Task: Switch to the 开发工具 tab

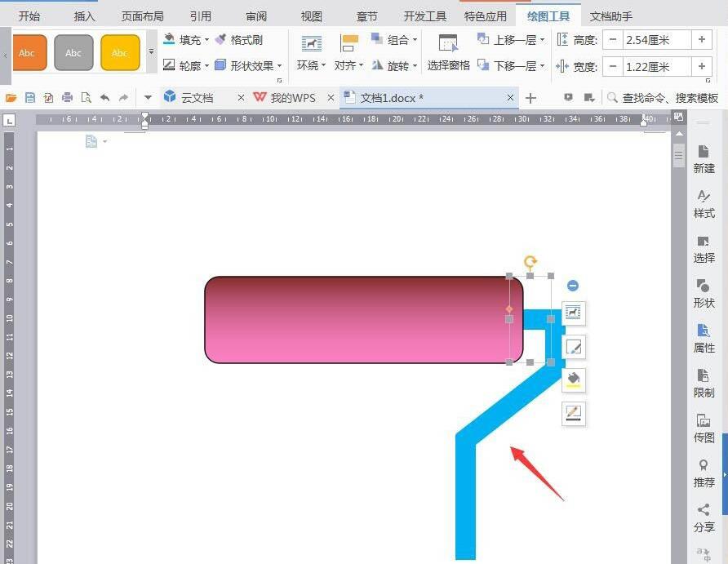Action: [x=425, y=16]
